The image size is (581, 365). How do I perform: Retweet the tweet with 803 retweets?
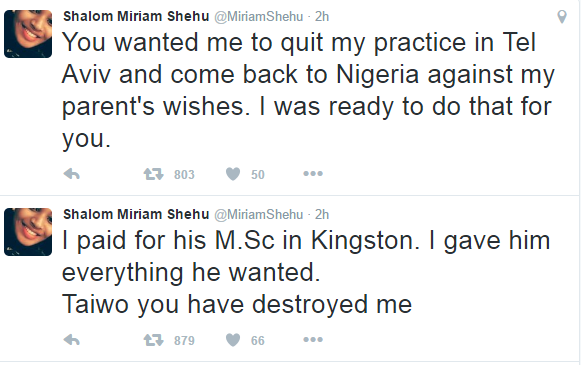(x=153, y=174)
